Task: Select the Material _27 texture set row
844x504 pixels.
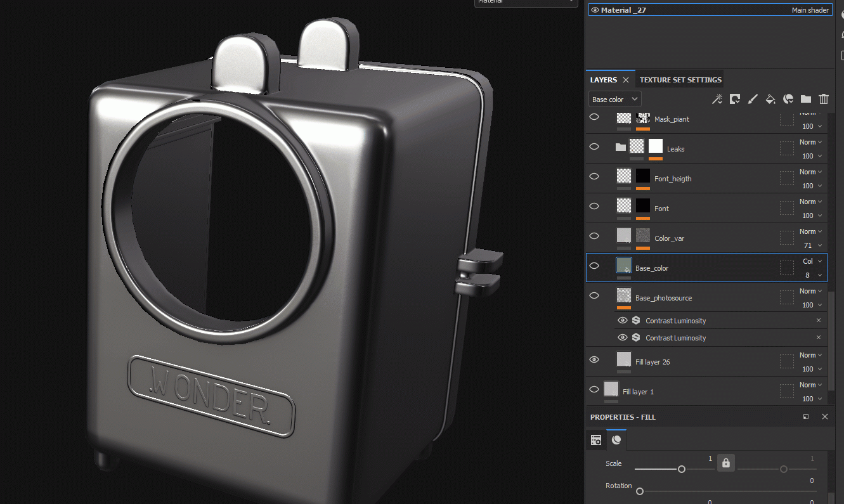Action: click(710, 10)
